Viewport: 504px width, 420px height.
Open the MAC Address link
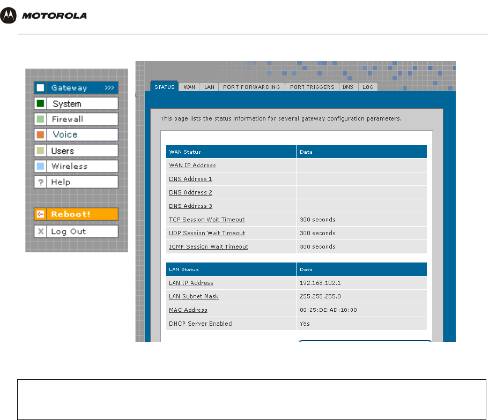[x=188, y=310]
